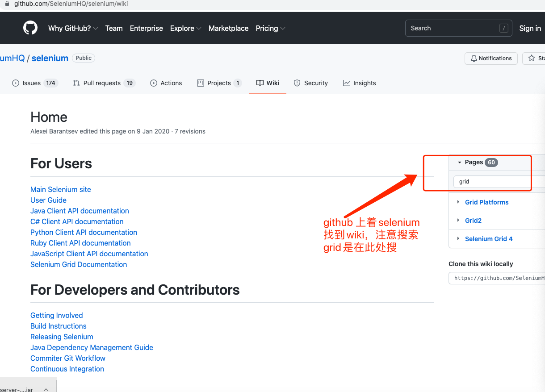Open the Continuous Integration link
The image size is (545, 392).
(x=67, y=369)
